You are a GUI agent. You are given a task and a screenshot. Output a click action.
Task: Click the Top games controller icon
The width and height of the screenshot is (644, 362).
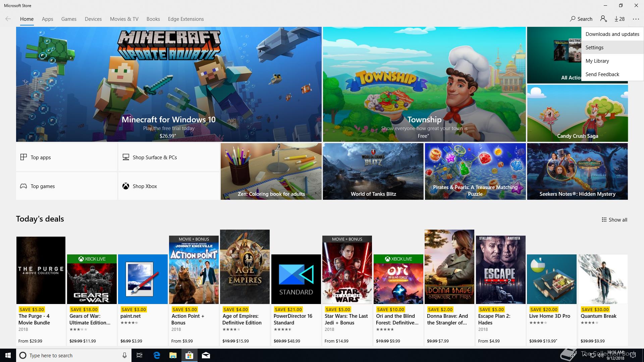23,186
